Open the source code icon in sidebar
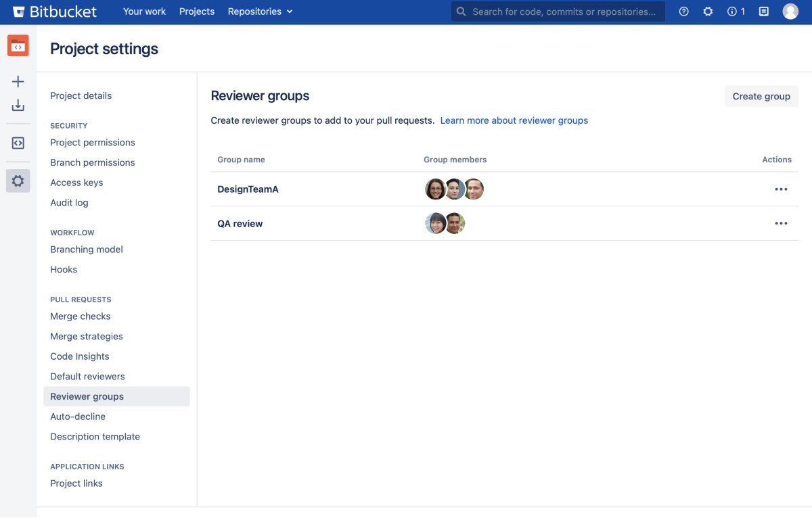This screenshot has width=812, height=518. (18, 143)
